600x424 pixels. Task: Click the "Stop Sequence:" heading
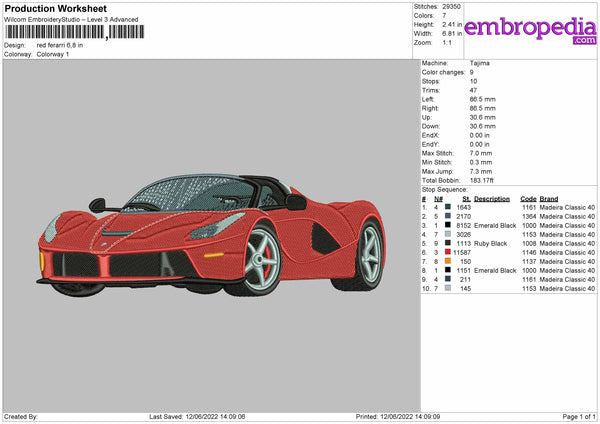pos(444,190)
